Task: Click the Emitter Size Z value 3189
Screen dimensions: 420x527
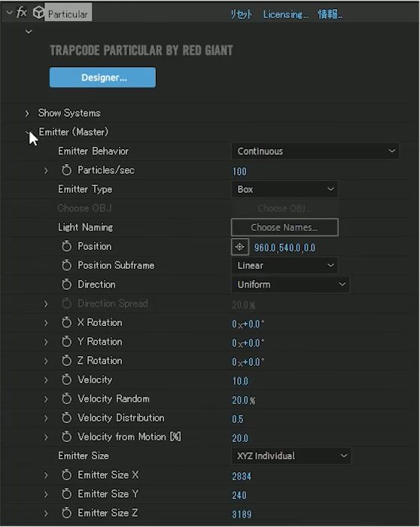Action: point(242,514)
